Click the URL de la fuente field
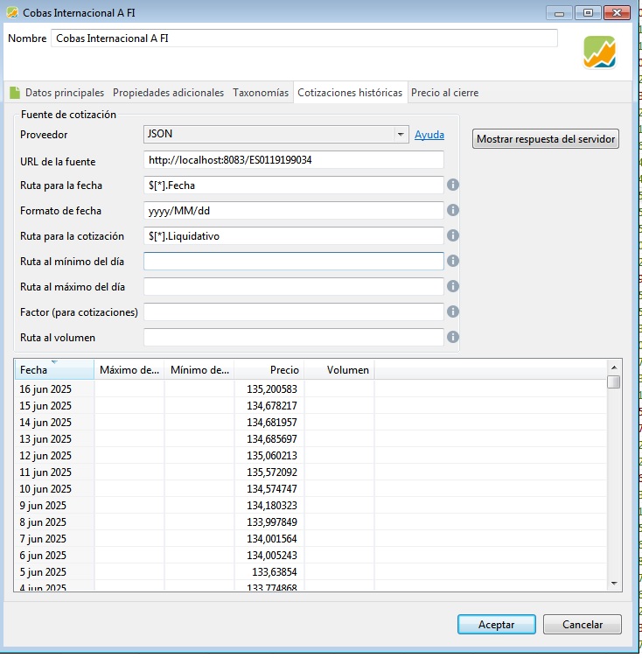This screenshot has height=672, width=642. click(293, 160)
